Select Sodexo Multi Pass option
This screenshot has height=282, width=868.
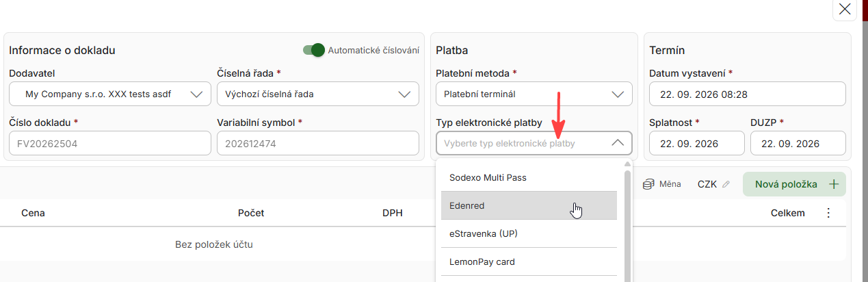pyautogui.click(x=527, y=177)
